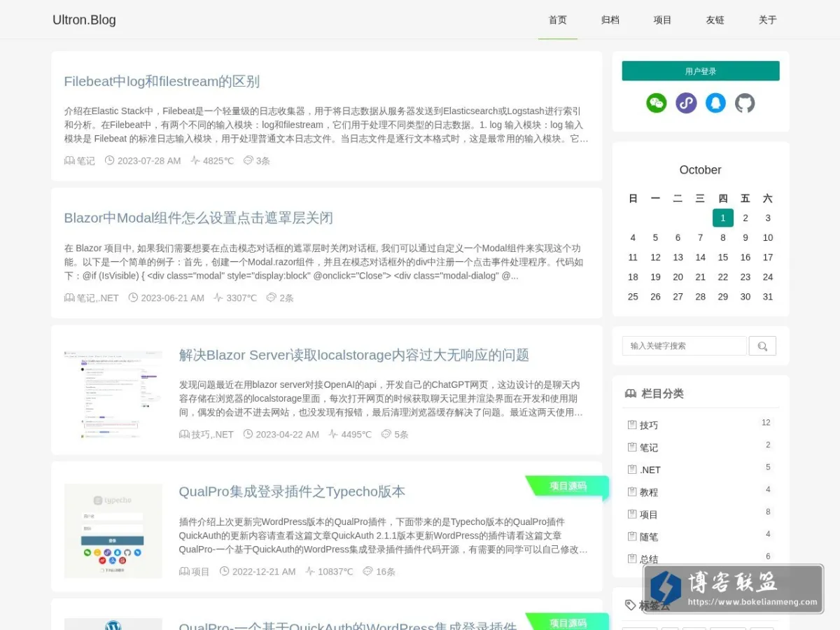840x630 pixels.
Task: Open post Filebeat中log和filestream的区别
Action: [x=162, y=81]
